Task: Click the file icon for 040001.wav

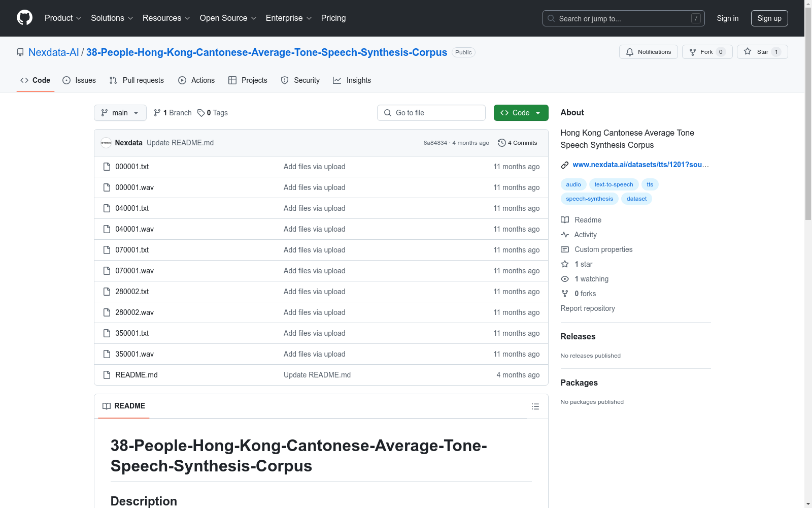Action: point(107,229)
